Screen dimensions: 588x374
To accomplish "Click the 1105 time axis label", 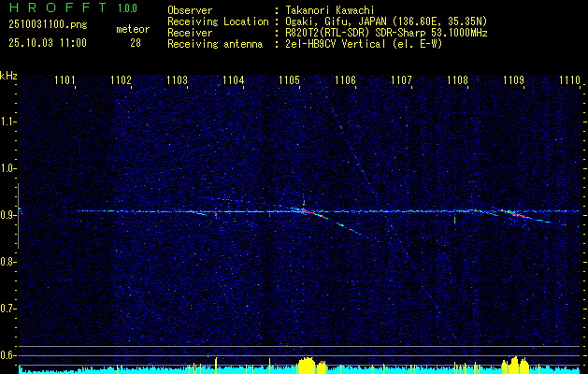I will (290, 79).
